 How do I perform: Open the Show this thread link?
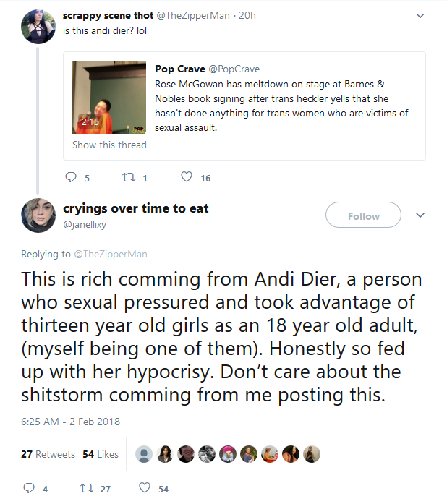click(109, 145)
